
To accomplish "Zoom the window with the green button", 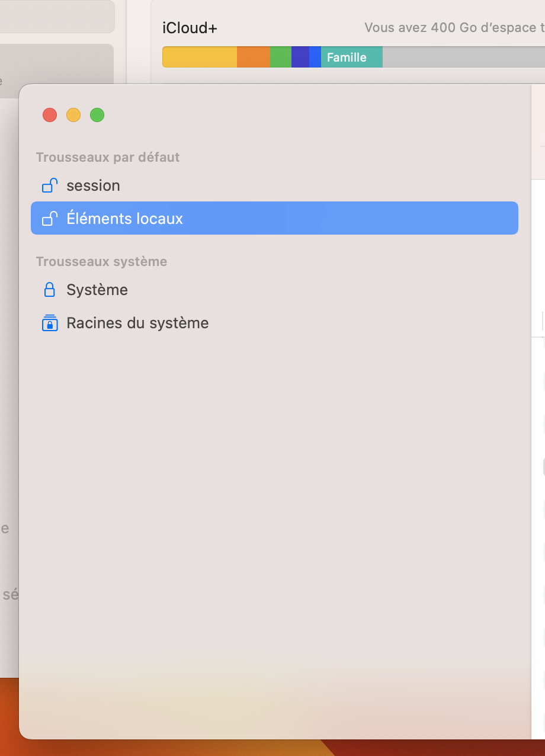I will point(97,115).
